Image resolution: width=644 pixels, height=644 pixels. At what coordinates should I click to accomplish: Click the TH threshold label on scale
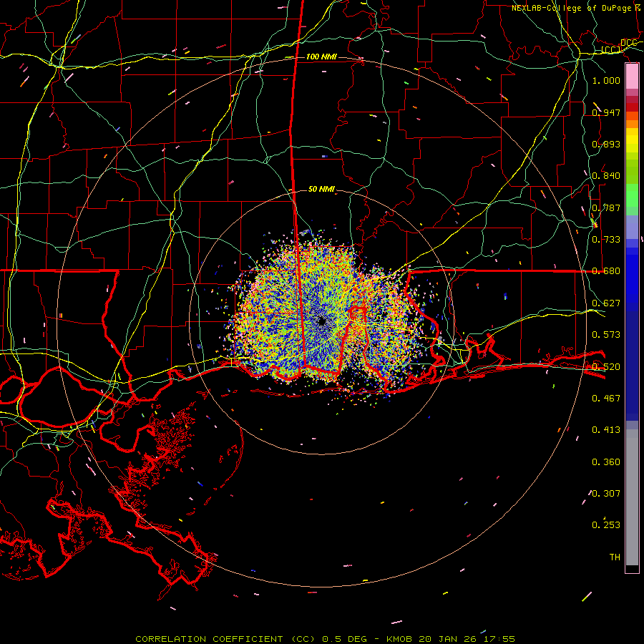(x=615, y=557)
